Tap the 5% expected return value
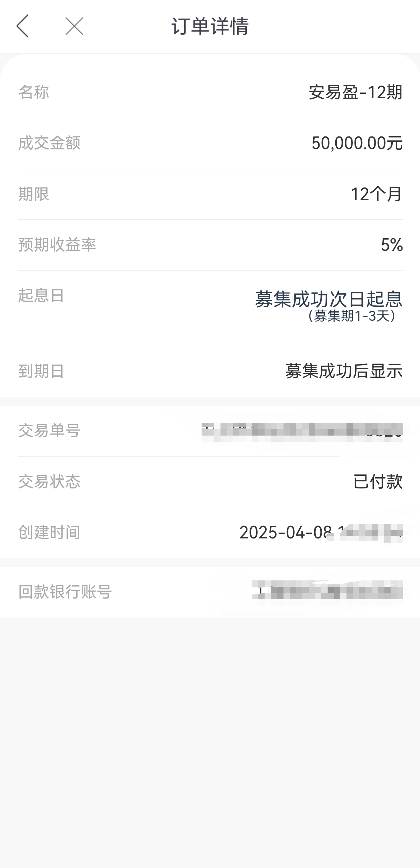Viewport: 420px width, 868px height. tap(392, 245)
